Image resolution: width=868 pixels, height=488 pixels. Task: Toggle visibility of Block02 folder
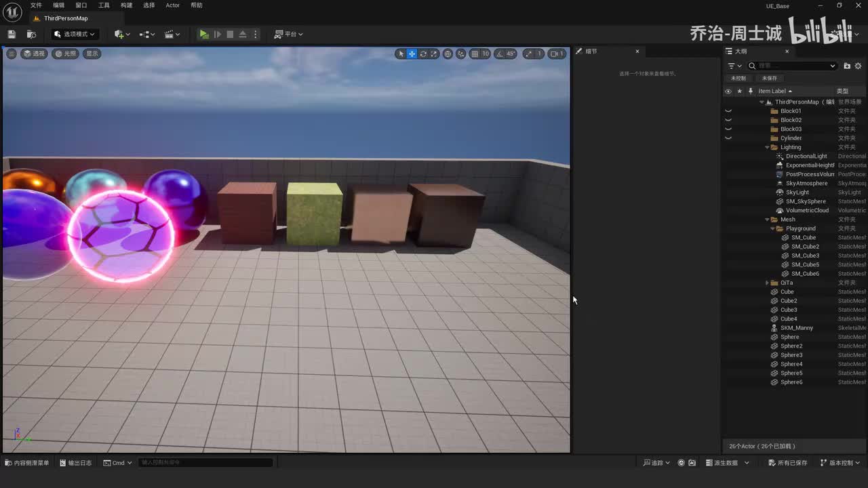tap(728, 120)
